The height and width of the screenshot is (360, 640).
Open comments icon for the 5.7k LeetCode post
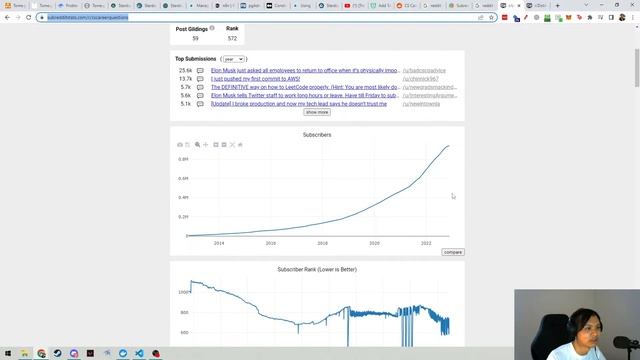(x=200, y=87)
